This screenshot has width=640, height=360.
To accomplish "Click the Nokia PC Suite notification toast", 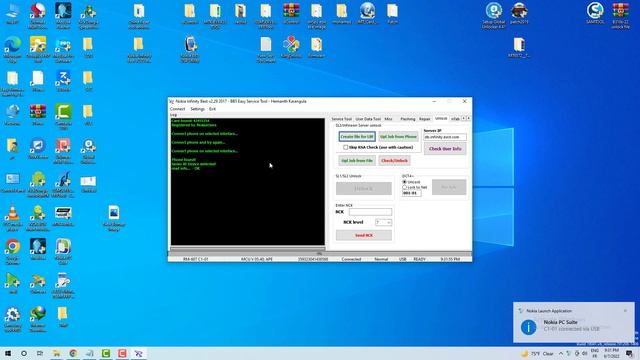I will (x=573, y=322).
